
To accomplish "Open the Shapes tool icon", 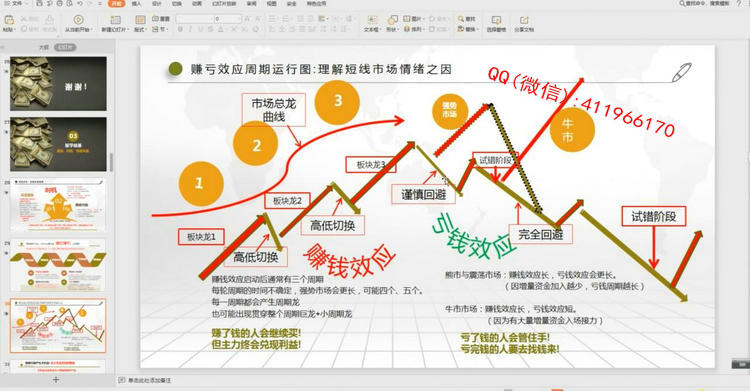I will [392, 20].
